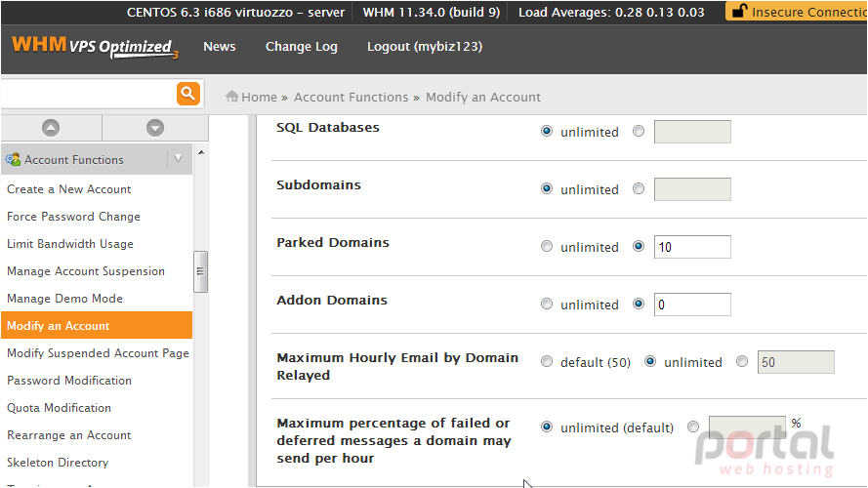Click the Insecure Connection padlock icon
868x488 pixels.
739,11
